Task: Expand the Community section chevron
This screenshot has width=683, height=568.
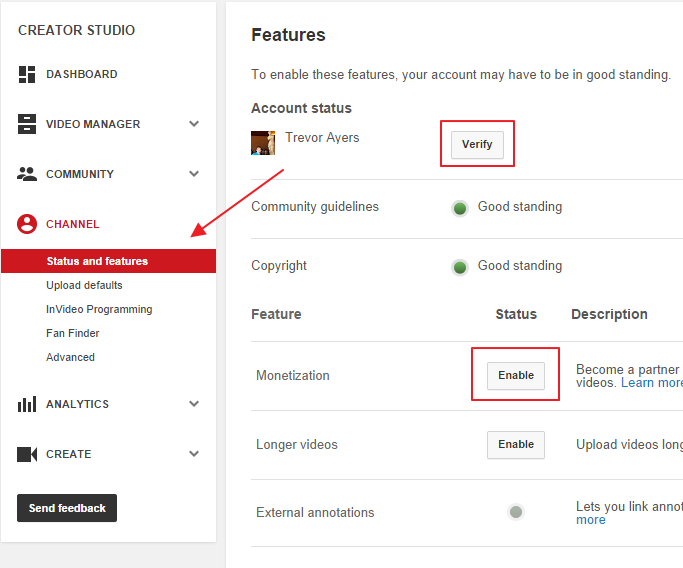Action: pyautogui.click(x=194, y=174)
